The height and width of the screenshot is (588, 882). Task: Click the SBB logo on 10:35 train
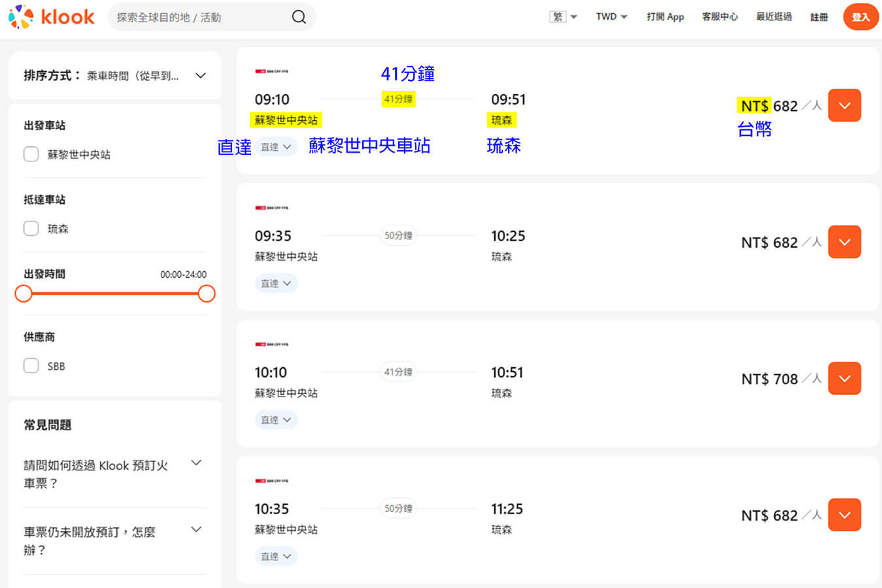[271, 481]
